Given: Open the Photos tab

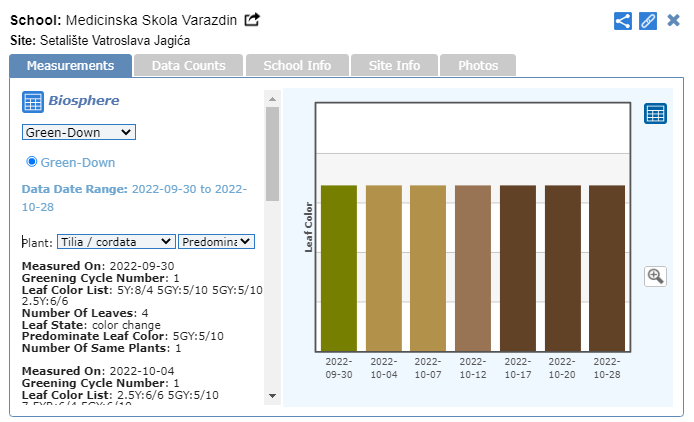Looking at the screenshot, I should click(477, 65).
